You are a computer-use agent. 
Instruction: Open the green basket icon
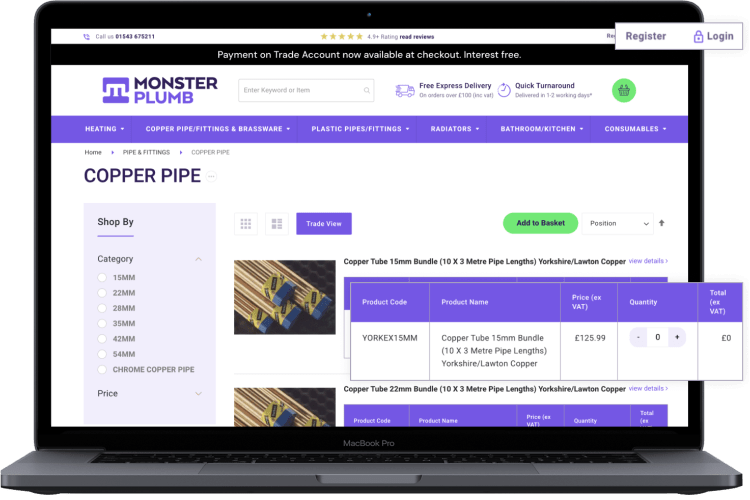point(624,90)
